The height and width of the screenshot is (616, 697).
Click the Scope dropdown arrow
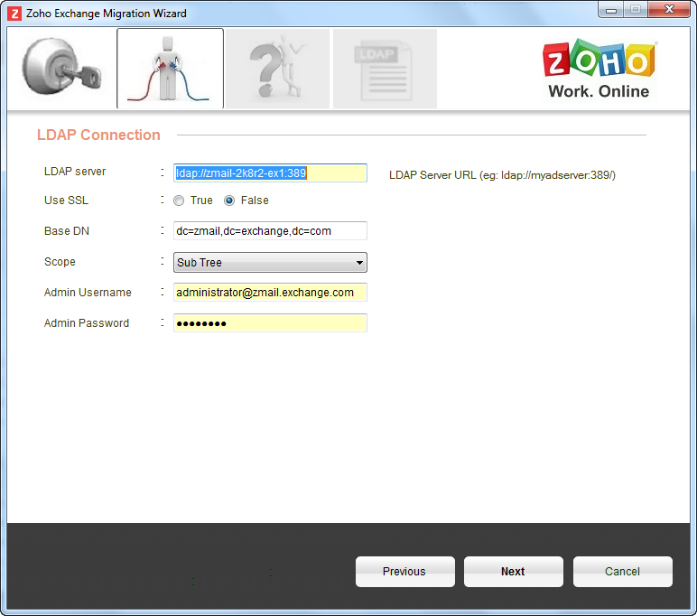pyautogui.click(x=359, y=263)
